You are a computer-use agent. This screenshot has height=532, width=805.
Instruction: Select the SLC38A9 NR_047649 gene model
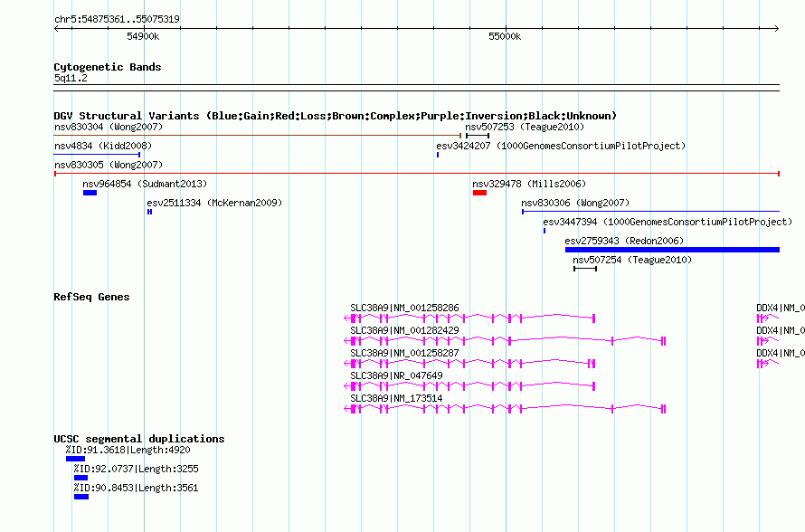click(469, 386)
